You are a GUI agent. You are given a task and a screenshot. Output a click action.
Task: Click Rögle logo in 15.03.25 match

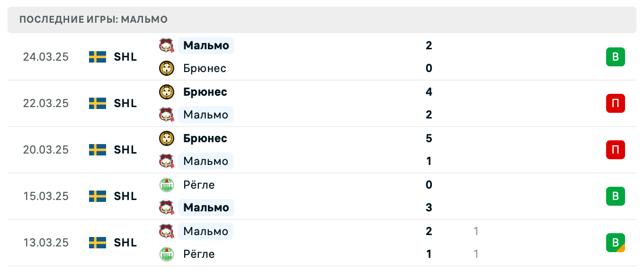tap(167, 185)
